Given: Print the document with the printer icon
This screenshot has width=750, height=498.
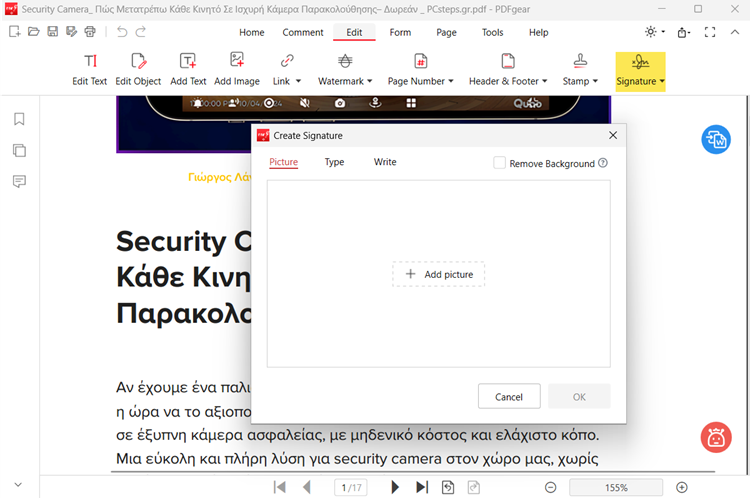Looking at the screenshot, I should pos(90,32).
